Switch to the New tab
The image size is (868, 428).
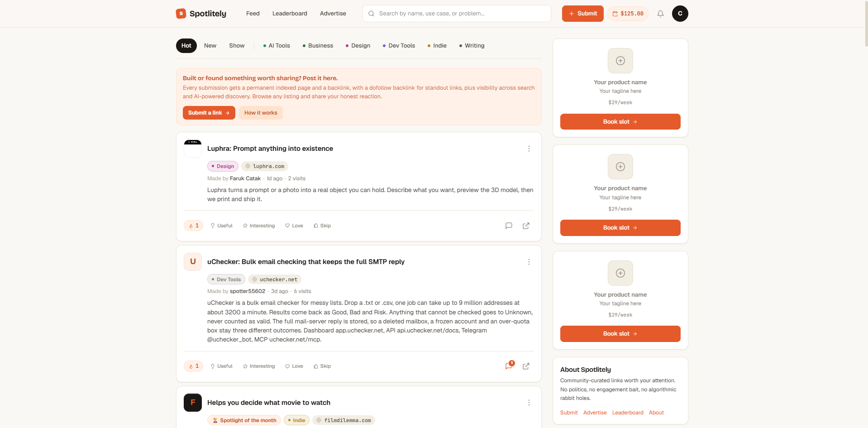point(210,46)
